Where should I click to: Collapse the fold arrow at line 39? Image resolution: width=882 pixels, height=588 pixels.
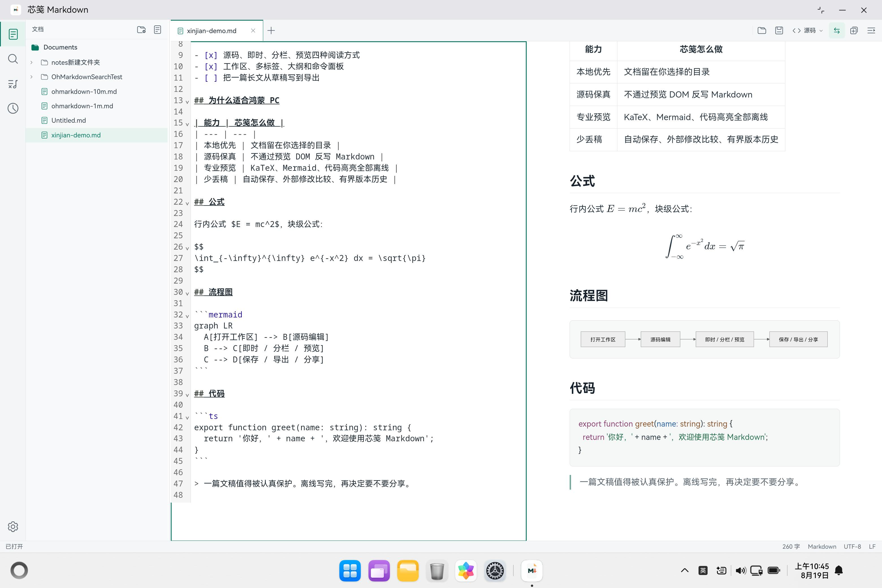point(187,395)
